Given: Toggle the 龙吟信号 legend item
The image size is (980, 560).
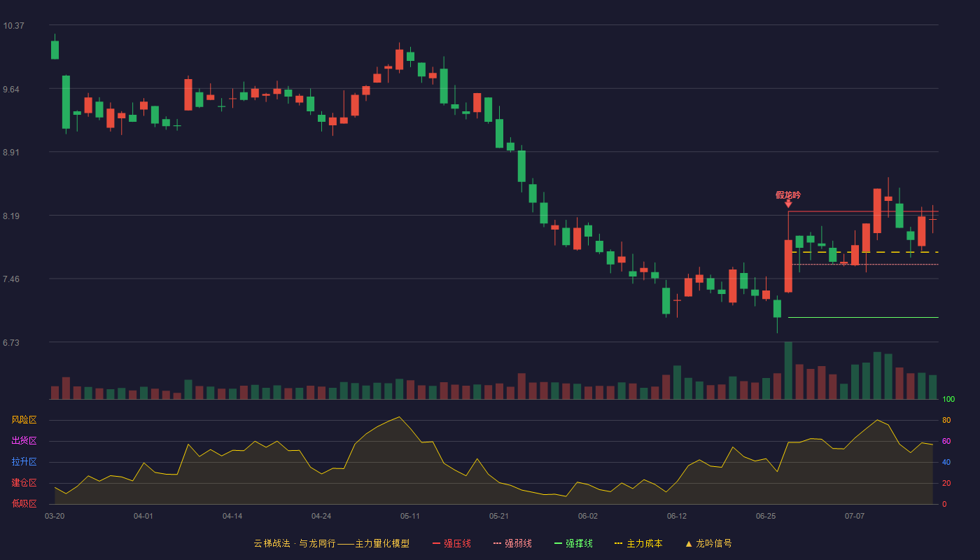Looking at the screenshot, I should point(708,543).
